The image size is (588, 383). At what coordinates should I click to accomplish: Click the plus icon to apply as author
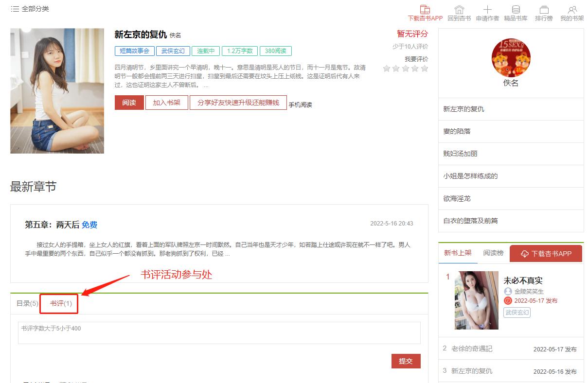point(487,10)
